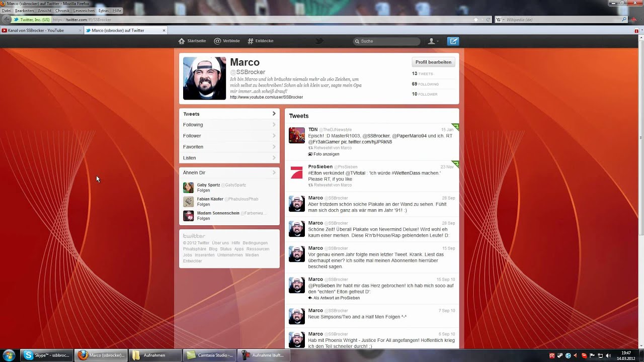Open the Lesezeichen menu
The width and height of the screenshot is (644, 362).
[x=84, y=11]
